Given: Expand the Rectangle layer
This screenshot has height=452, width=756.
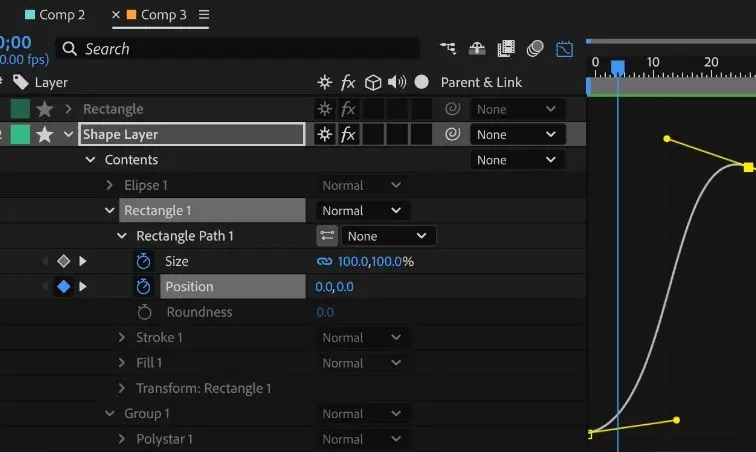Looking at the screenshot, I should [x=68, y=109].
